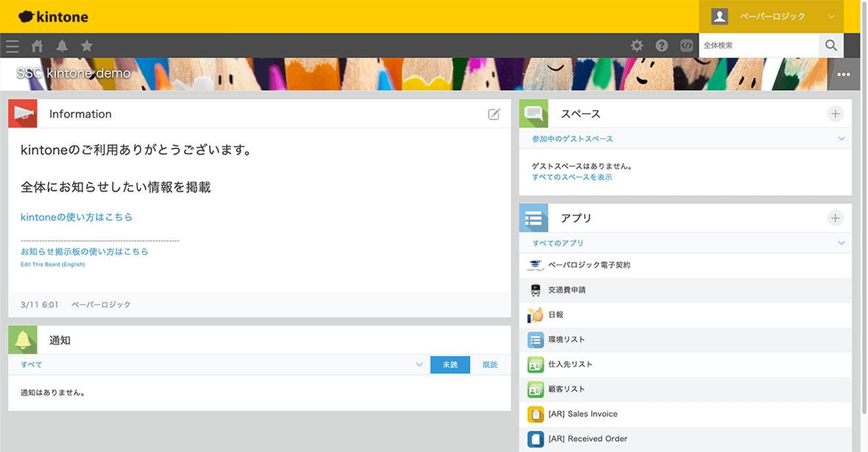Open the developer code icon
868x452 pixels.
coord(686,45)
